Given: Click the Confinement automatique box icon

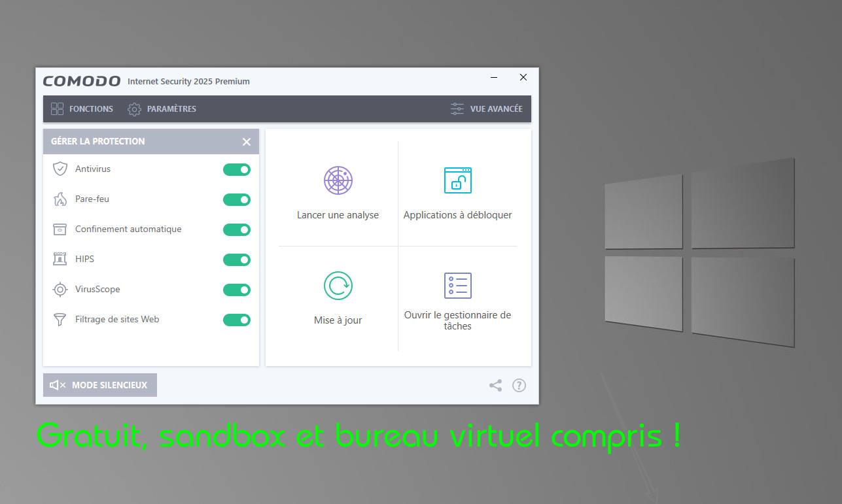Looking at the screenshot, I should click(60, 229).
